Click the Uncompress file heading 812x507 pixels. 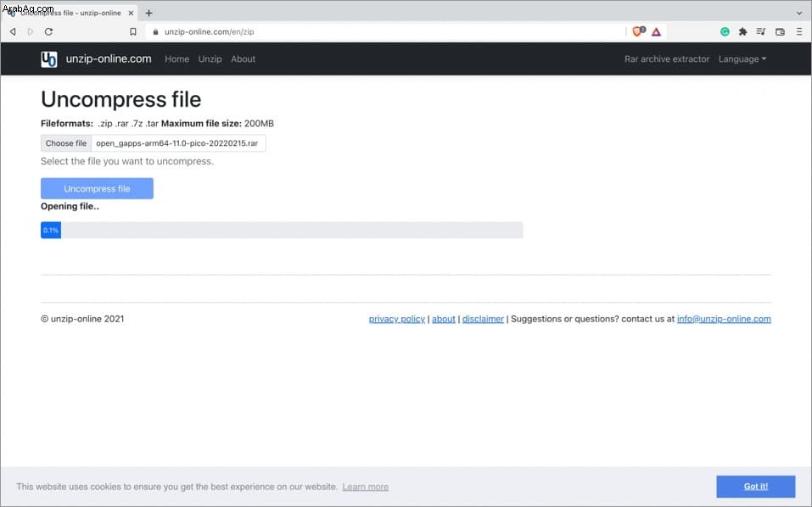tap(120, 99)
